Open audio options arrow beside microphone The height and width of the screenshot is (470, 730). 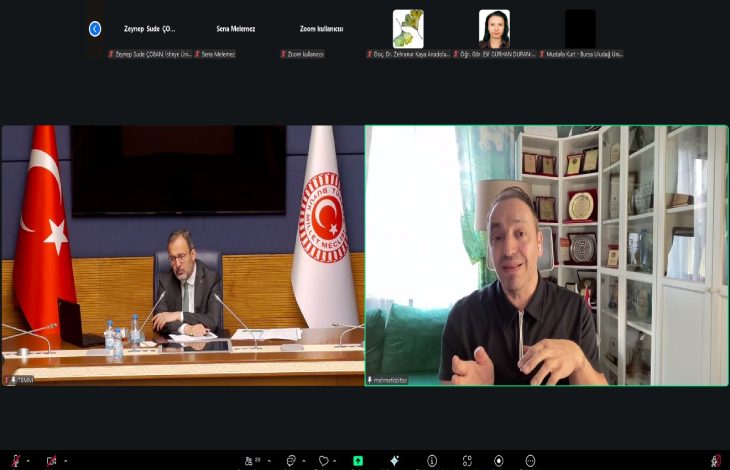[x=28, y=461]
